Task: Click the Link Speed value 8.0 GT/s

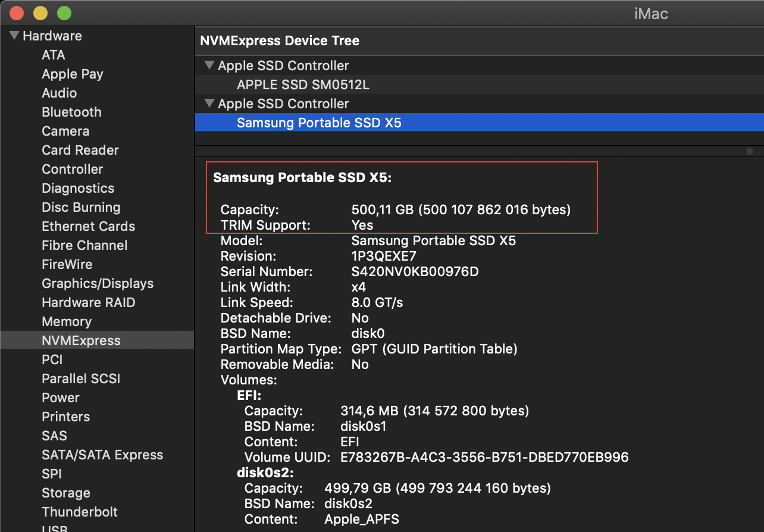Action: (x=377, y=302)
